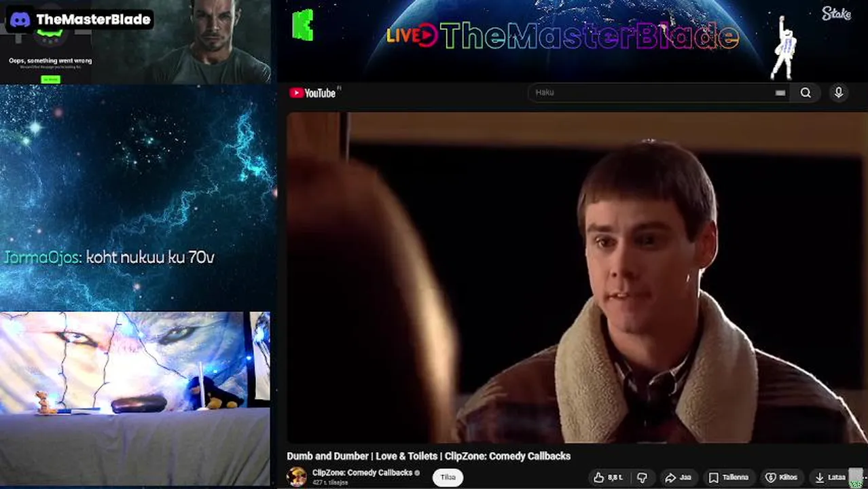The height and width of the screenshot is (489, 868).
Task: Save video with Tallenna button
Action: point(728,477)
